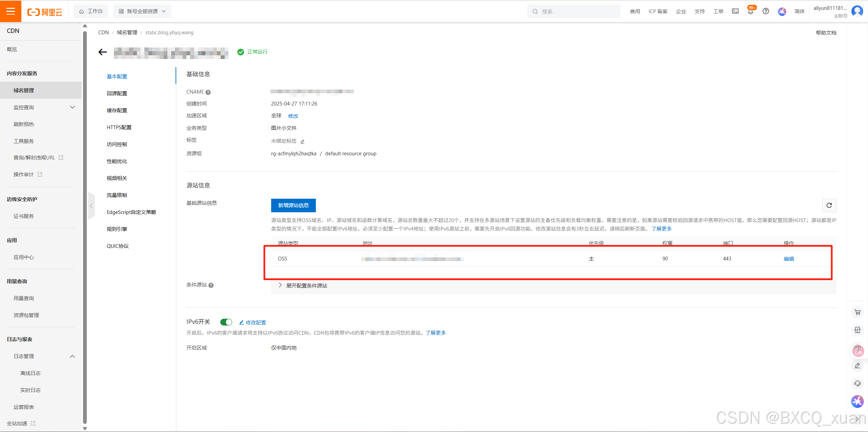This screenshot has height=432, width=868.
Task: Click the refresh icon above origin table
Action: pos(829,205)
